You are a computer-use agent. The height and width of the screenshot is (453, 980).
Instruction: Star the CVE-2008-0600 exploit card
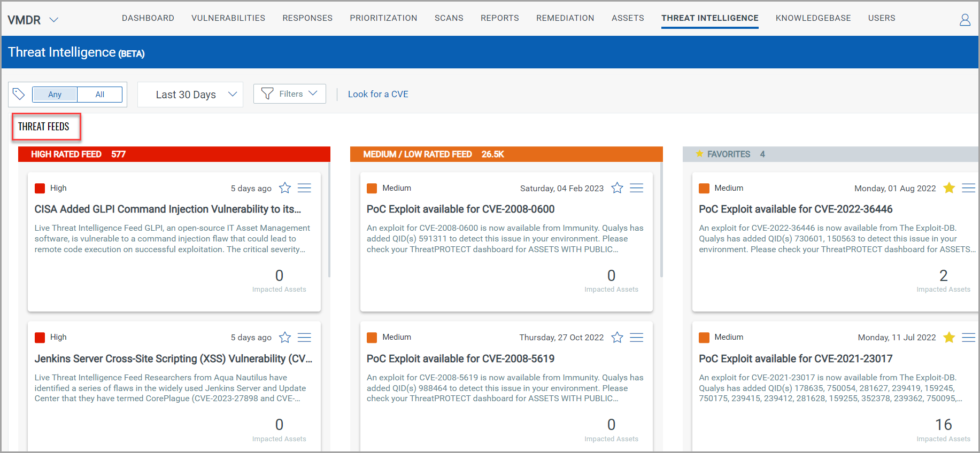617,188
